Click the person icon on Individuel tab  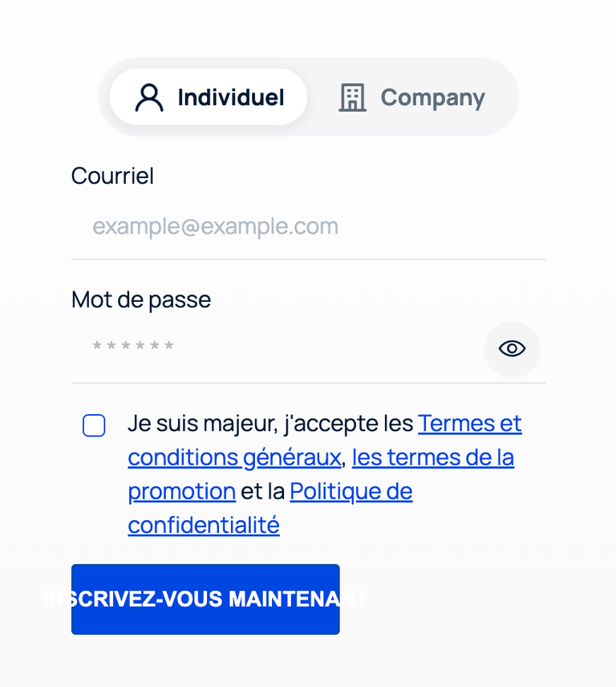(149, 97)
